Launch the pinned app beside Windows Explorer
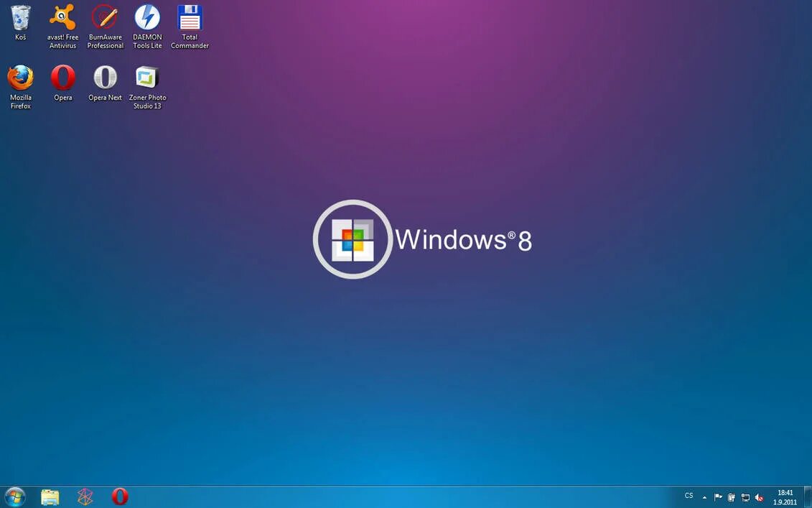This screenshot has width=812, height=508. 85,497
